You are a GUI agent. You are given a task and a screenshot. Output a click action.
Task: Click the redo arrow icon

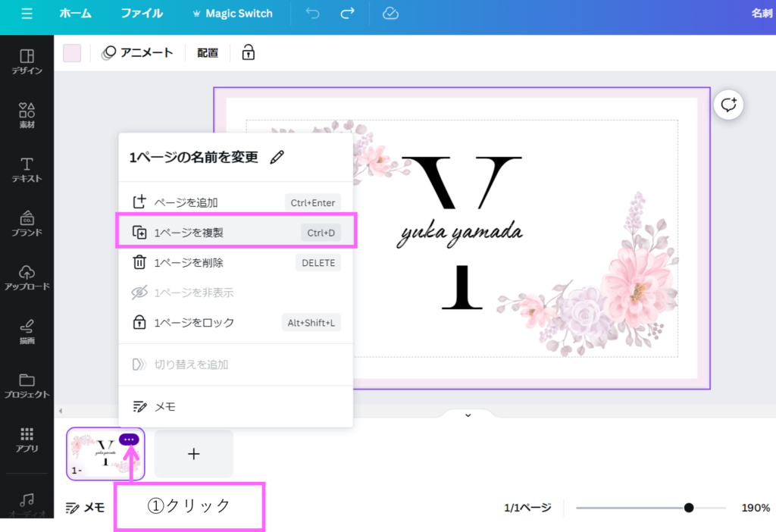[x=348, y=14]
